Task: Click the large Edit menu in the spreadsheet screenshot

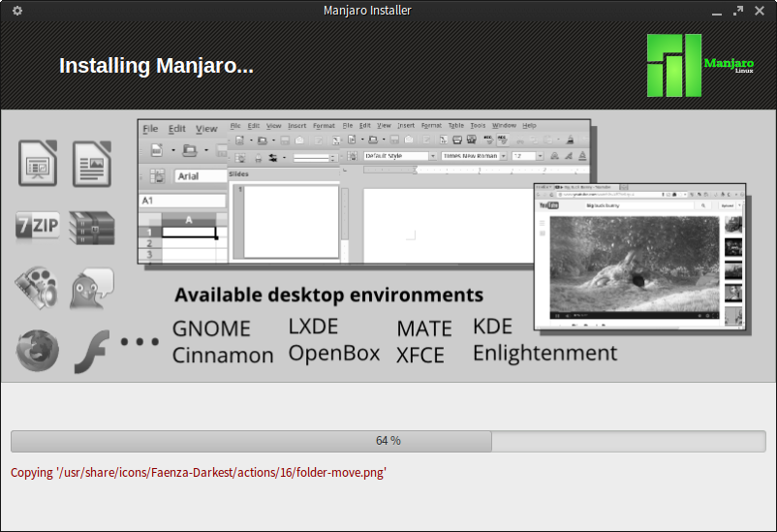Action: point(177,129)
